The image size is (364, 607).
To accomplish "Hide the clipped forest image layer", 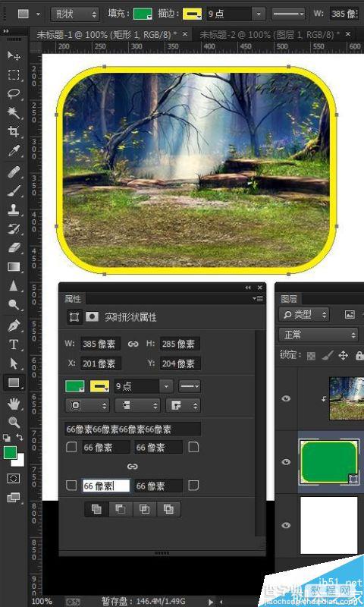I will coord(286,398).
